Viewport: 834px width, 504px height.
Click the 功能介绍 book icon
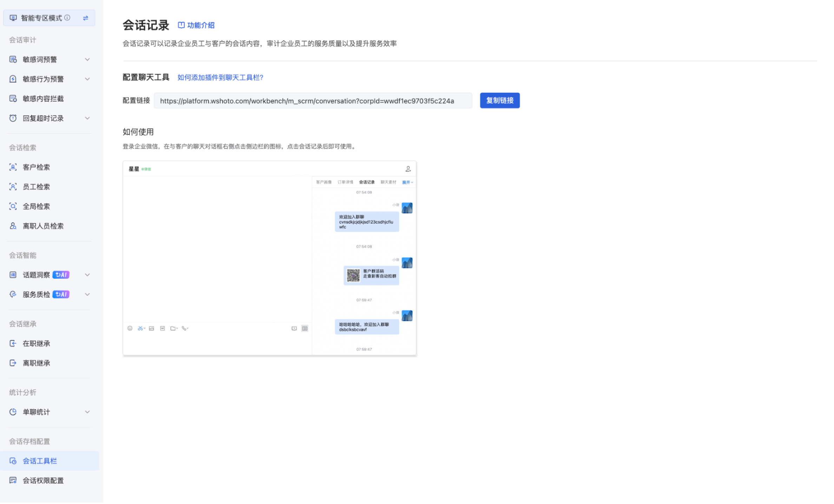(x=181, y=25)
